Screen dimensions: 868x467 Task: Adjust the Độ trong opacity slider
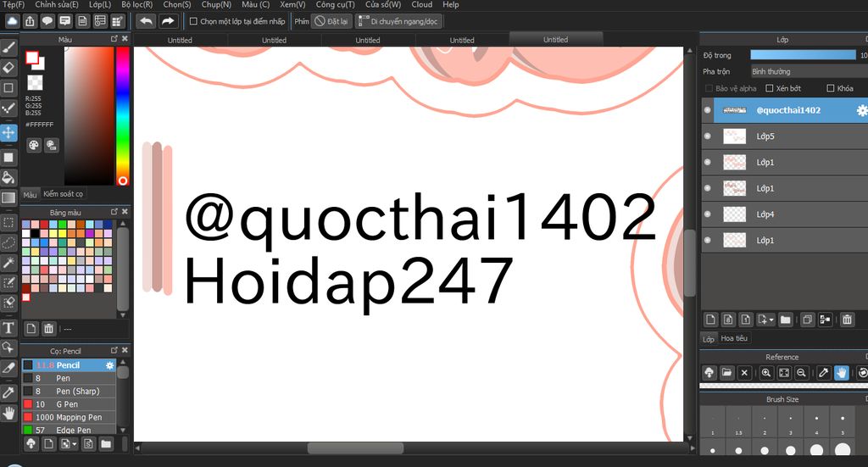(803, 55)
